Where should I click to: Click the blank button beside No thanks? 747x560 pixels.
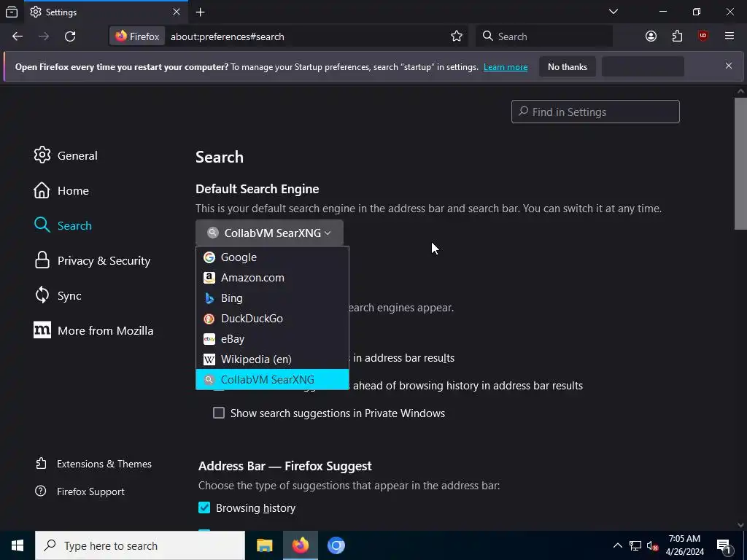[x=643, y=66]
